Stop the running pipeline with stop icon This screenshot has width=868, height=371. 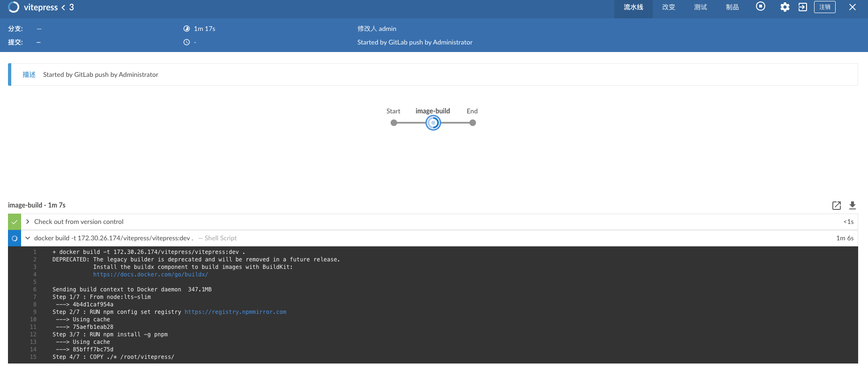[x=761, y=7]
